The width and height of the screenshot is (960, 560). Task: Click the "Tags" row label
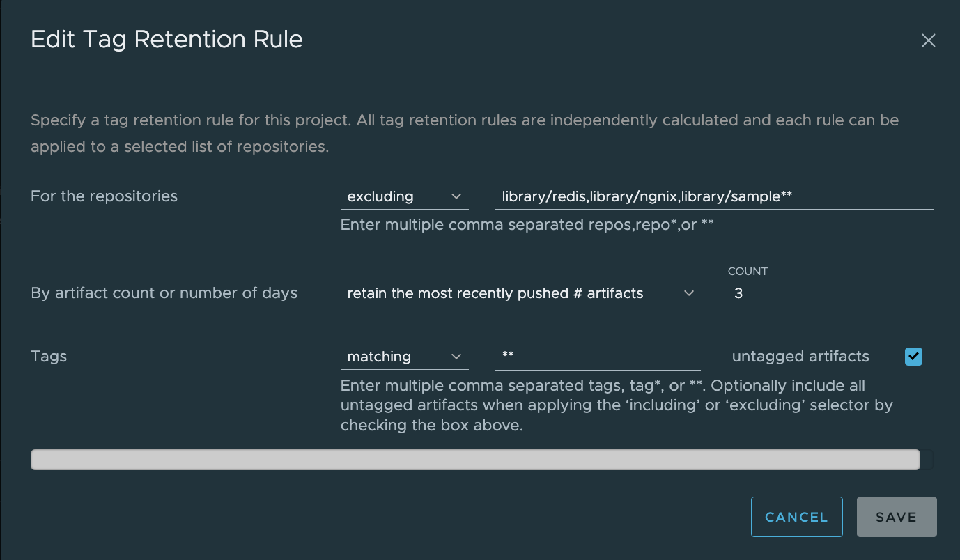coord(49,357)
